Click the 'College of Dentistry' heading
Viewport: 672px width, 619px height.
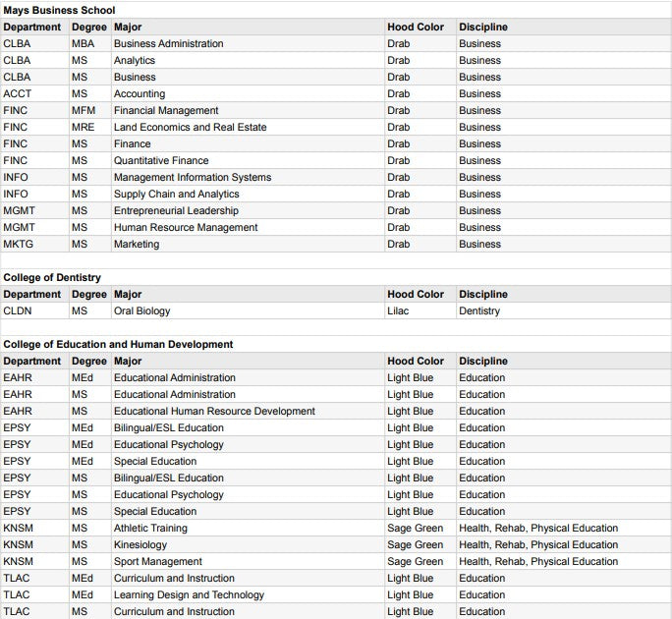point(52,277)
